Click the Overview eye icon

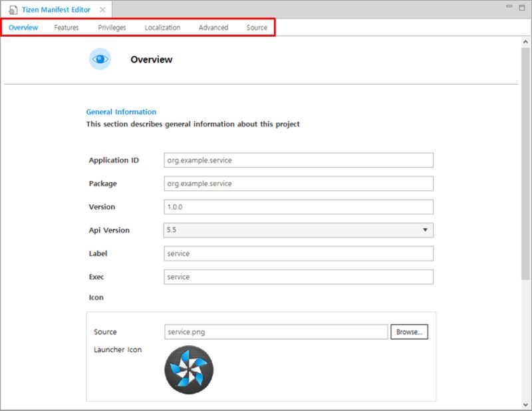pyautogui.click(x=100, y=59)
